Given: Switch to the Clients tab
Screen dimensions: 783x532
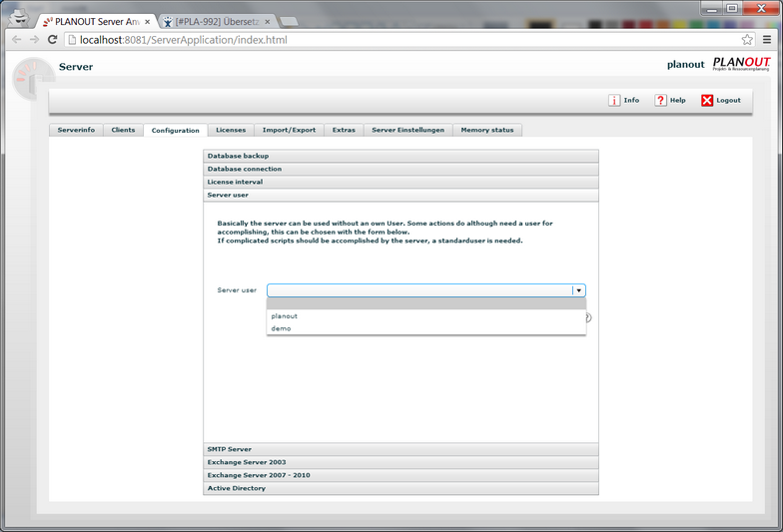Looking at the screenshot, I should [123, 130].
